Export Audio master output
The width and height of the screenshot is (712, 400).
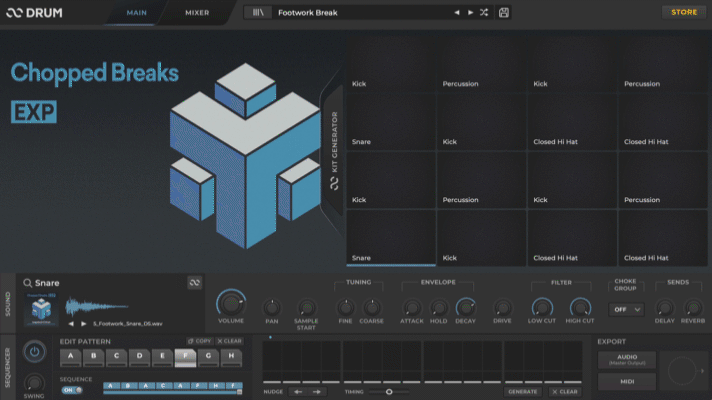[627, 360]
